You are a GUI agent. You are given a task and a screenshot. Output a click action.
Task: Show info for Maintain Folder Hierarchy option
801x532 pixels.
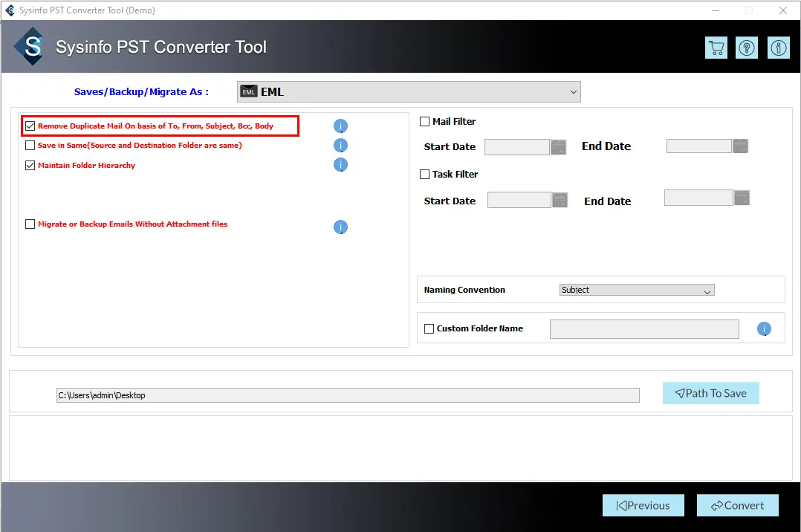[x=340, y=165]
